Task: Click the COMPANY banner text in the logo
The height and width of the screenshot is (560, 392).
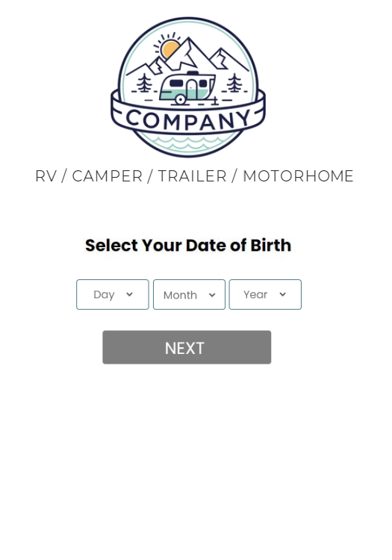Action: click(x=188, y=119)
